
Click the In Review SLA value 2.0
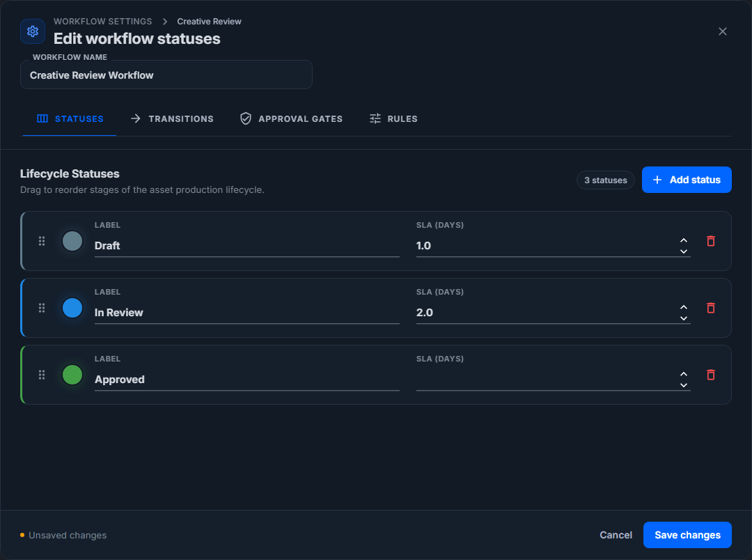(425, 313)
